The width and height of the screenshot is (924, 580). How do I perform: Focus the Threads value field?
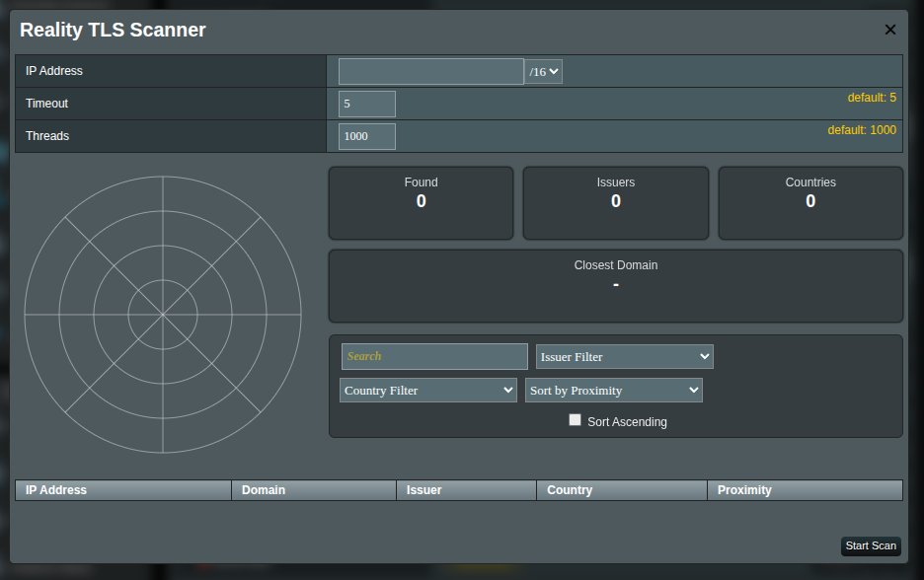(366, 136)
